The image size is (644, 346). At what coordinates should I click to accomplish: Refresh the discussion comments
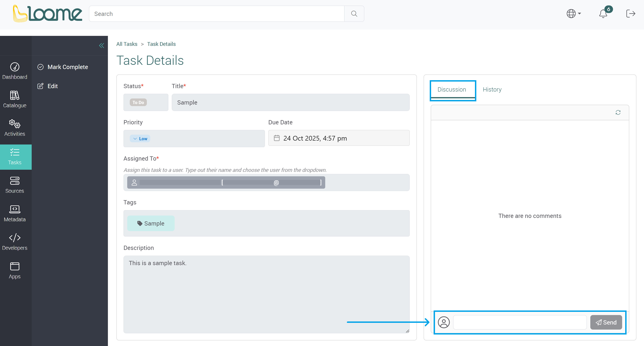618,113
